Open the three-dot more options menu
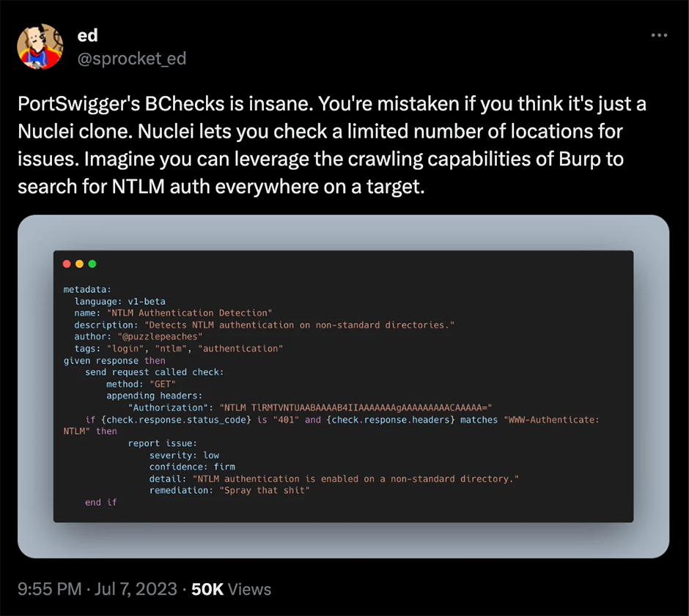Viewport: 689px width, 616px height. [x=659, y=35]
